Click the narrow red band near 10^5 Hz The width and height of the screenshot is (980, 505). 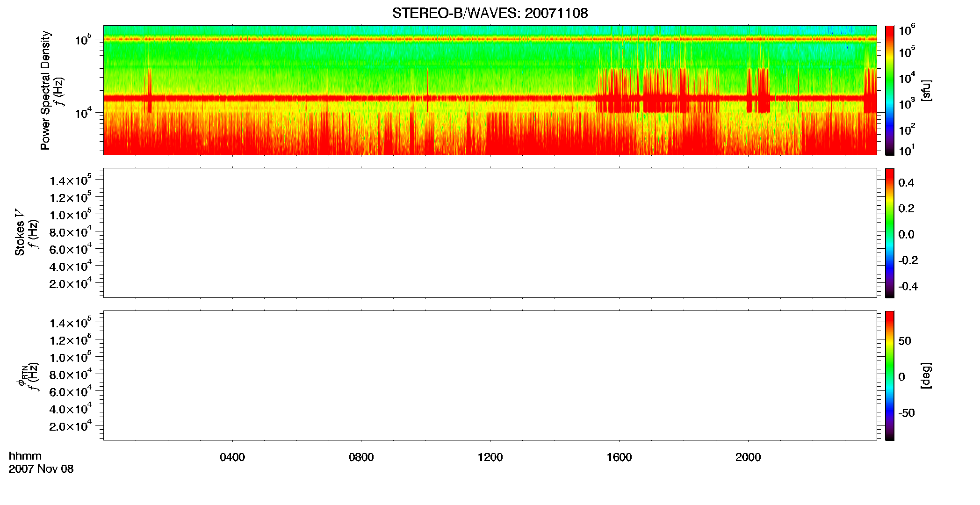(x=490, y=39)
